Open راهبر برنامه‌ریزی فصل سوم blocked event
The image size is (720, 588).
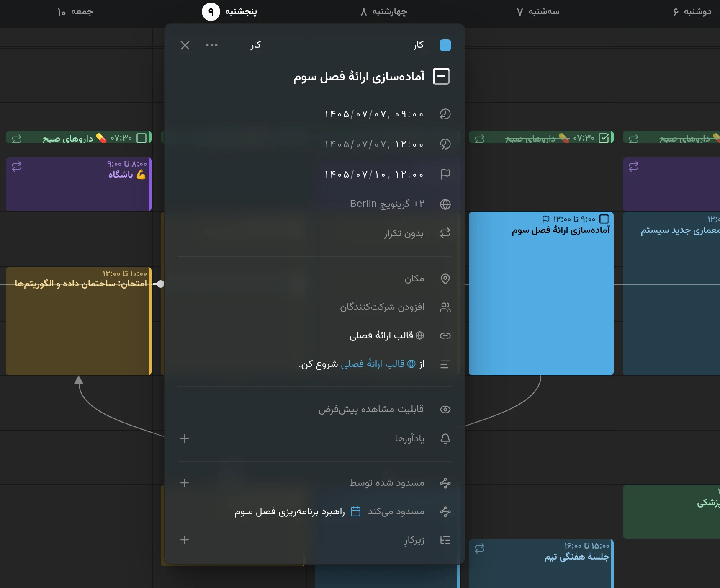(297, 511)
